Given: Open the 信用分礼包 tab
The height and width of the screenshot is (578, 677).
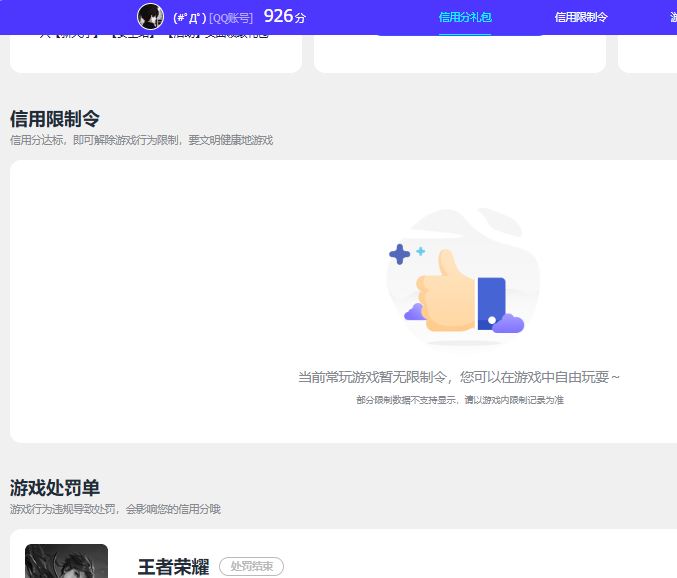Looking at the screenshot, I should [465, 17].
